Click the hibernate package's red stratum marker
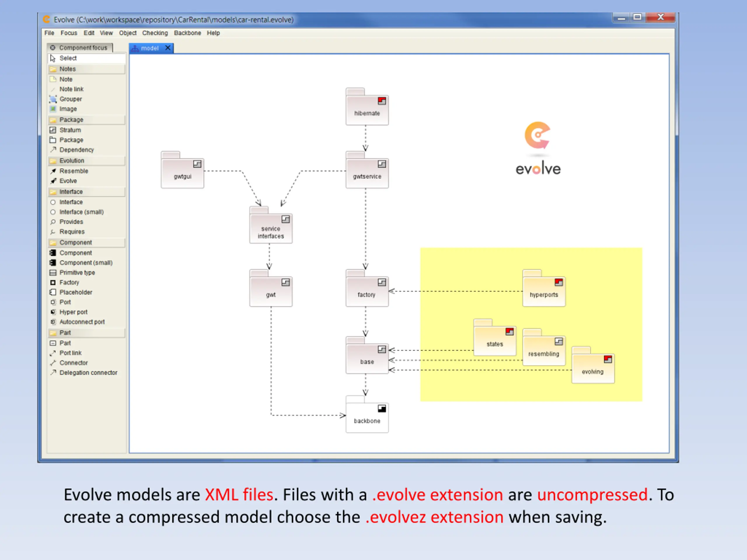The height and width of the screenshot is (560, 747). (x=382, y=101)
